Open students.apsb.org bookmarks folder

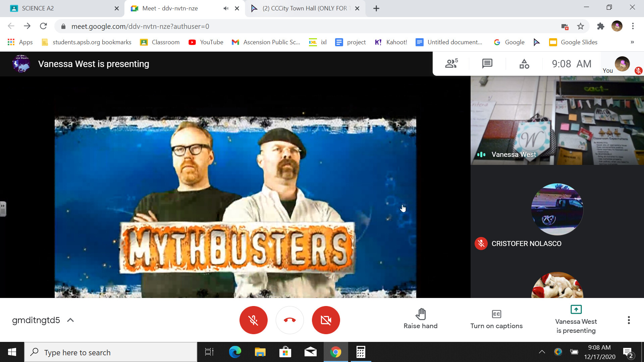tap(86, 42)
